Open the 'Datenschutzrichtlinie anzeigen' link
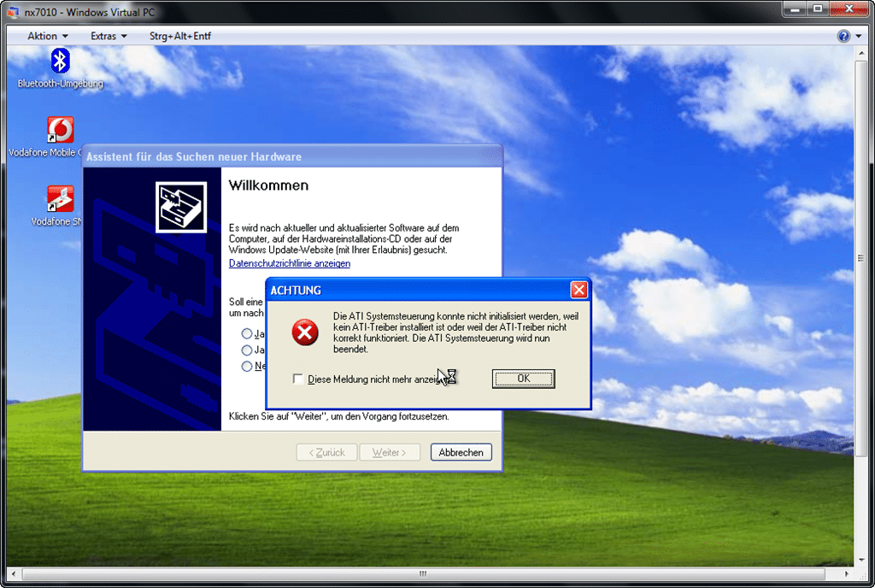This screenshot has height=588, width=875. (x=290, y=263)
